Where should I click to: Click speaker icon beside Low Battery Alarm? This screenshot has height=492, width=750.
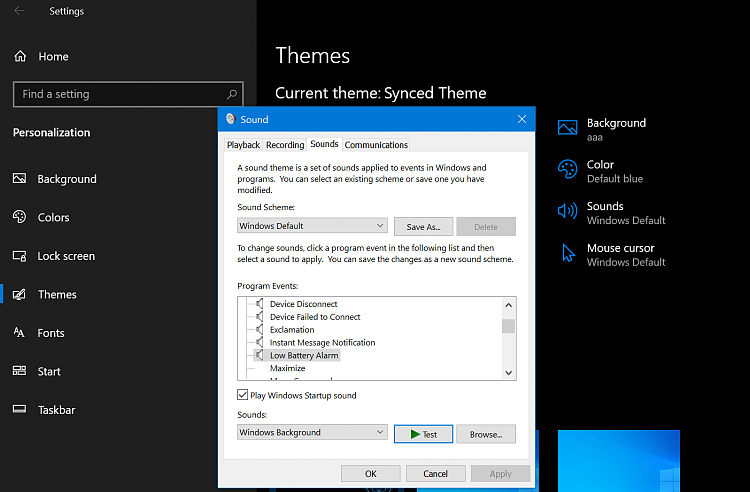259,355
